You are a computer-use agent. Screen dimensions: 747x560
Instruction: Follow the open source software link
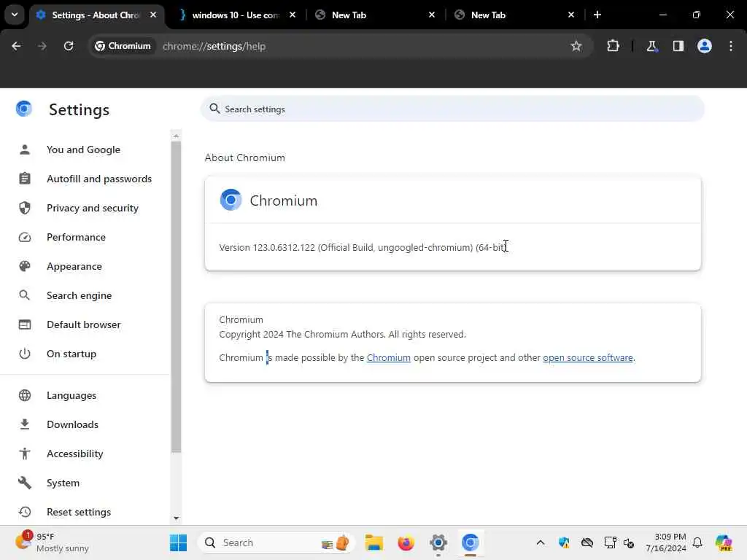588,357
